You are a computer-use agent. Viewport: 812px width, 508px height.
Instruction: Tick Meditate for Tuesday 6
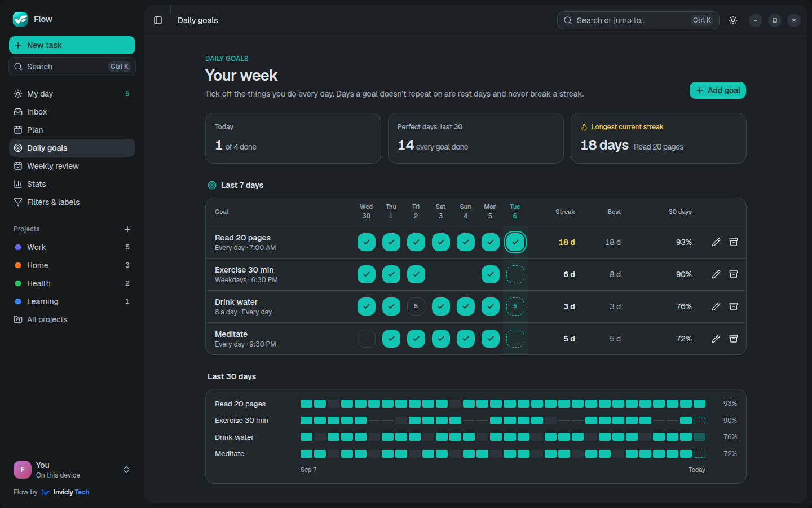pos(515,339)
